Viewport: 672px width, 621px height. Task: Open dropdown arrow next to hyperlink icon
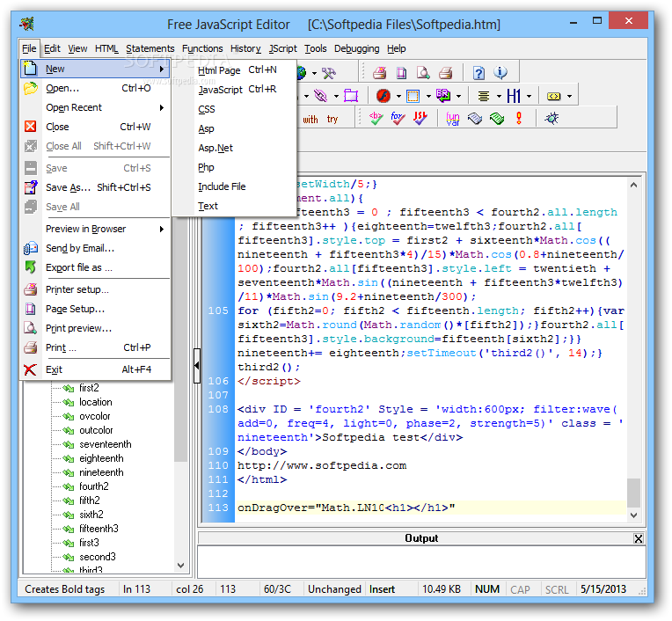coord(336,97)
